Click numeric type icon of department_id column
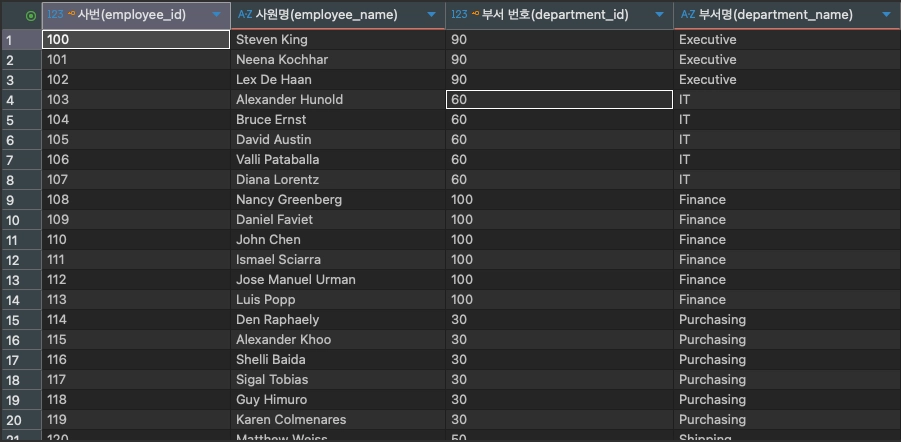This screenshot has height=442, width=901. point(459,15)
